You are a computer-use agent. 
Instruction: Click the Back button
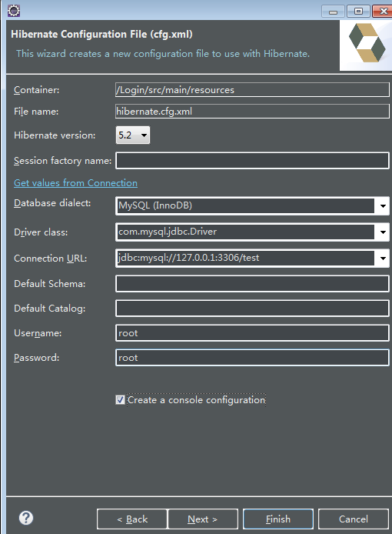132,519
